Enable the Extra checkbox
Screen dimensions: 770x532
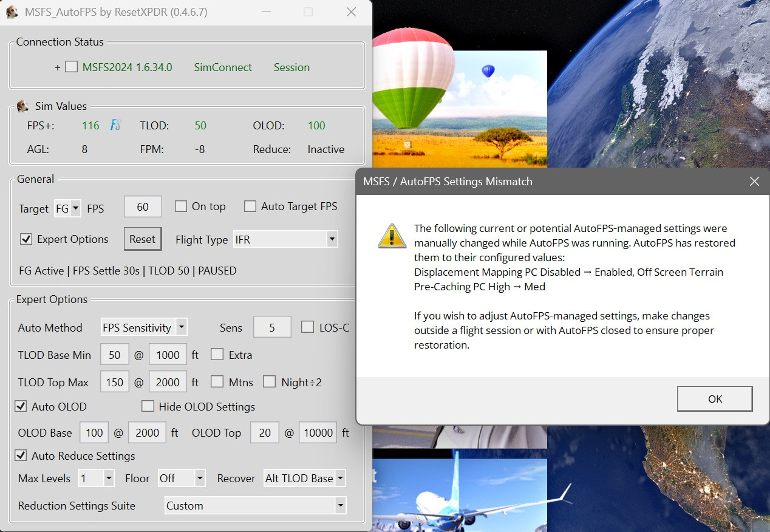[217, 355]
